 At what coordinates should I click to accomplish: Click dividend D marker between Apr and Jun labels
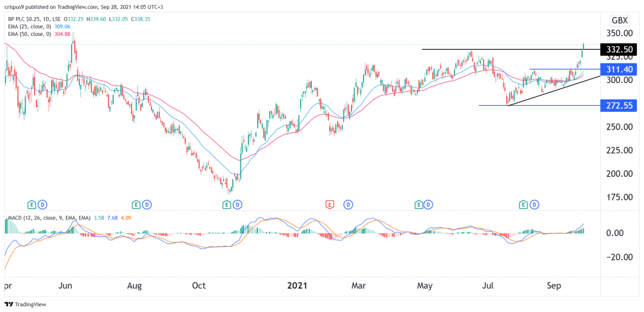coord(43,204)
